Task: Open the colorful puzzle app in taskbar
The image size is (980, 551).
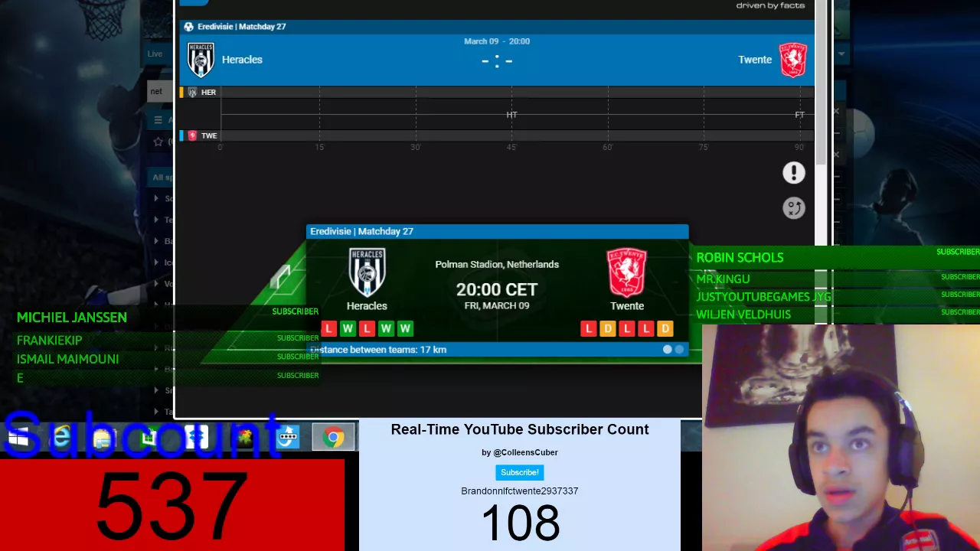Action: [x=244, y=438]
